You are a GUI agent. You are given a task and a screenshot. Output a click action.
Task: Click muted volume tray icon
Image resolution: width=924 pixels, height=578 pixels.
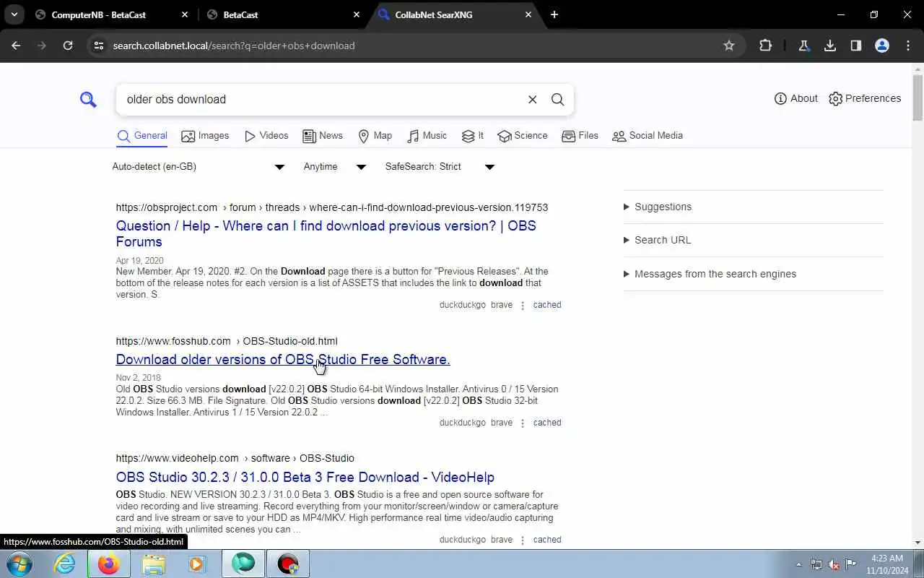[x=834, y=564]
